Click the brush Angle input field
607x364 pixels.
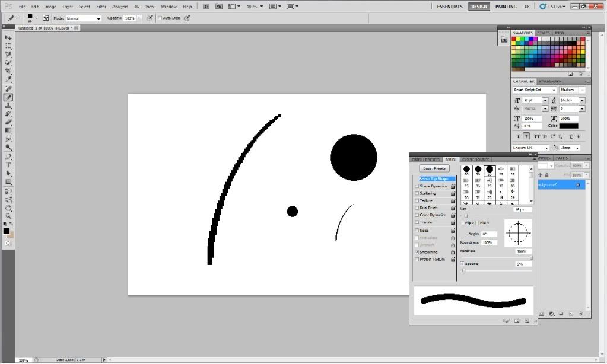(489, 234)
